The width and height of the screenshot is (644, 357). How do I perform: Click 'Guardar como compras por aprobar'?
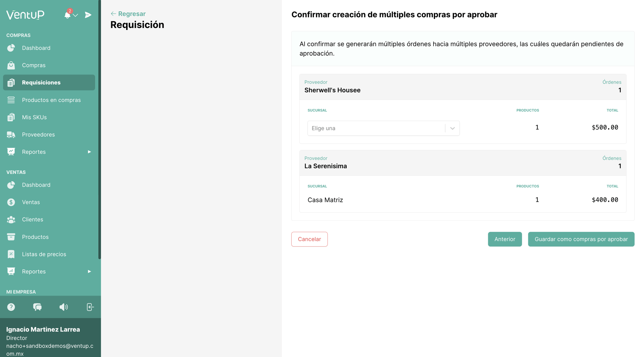click(581, 239)
